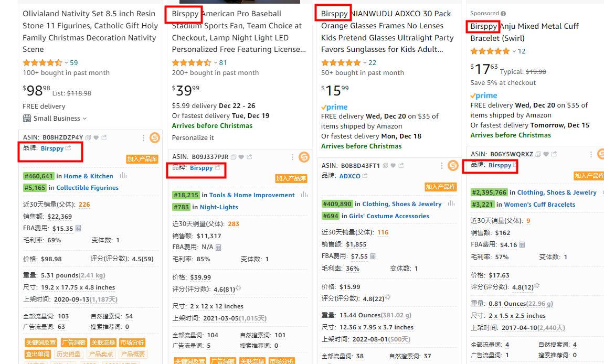Click the external link icon beside the ADXCO brand
This screenshot has height=364, width=604.
tap(365, 176)
